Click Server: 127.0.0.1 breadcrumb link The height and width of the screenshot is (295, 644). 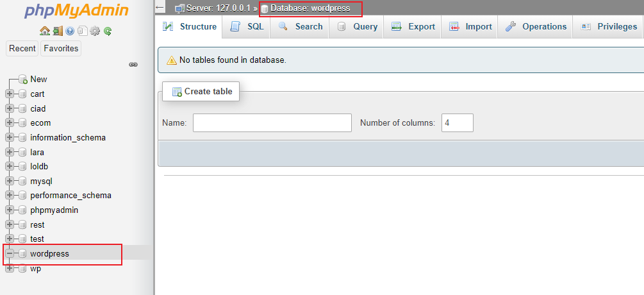[x=219, y=8]
